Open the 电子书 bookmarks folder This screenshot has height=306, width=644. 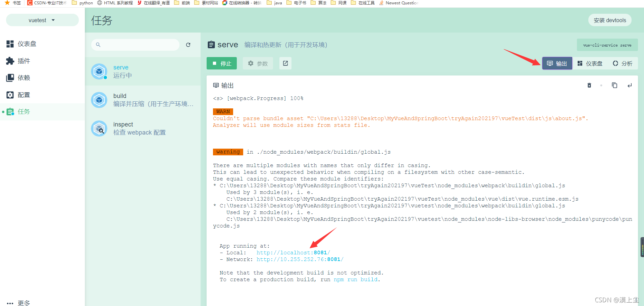pos(296,3)
